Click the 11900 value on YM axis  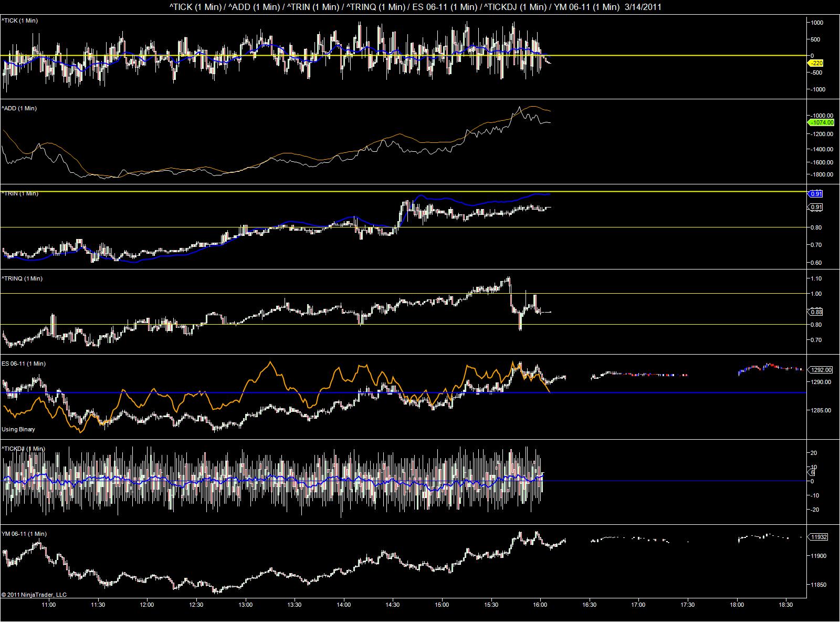coord(818,556)
